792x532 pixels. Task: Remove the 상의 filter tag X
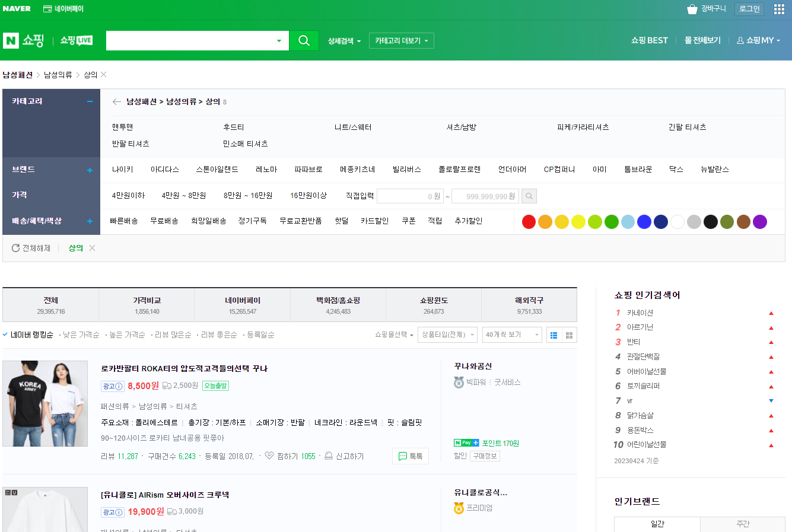coord(92,248)
